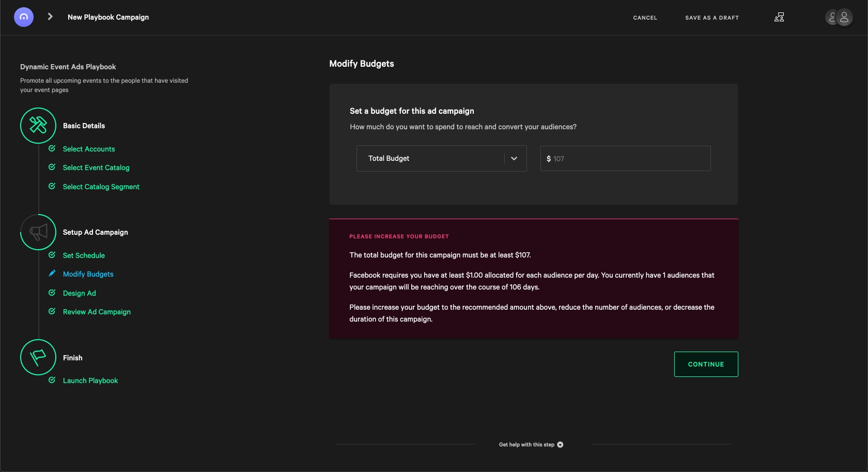The width and height of the screenshot is (868, 472).
Task: Click check icon beside Select Catalog Segment
Action: (x=52, y=186)
